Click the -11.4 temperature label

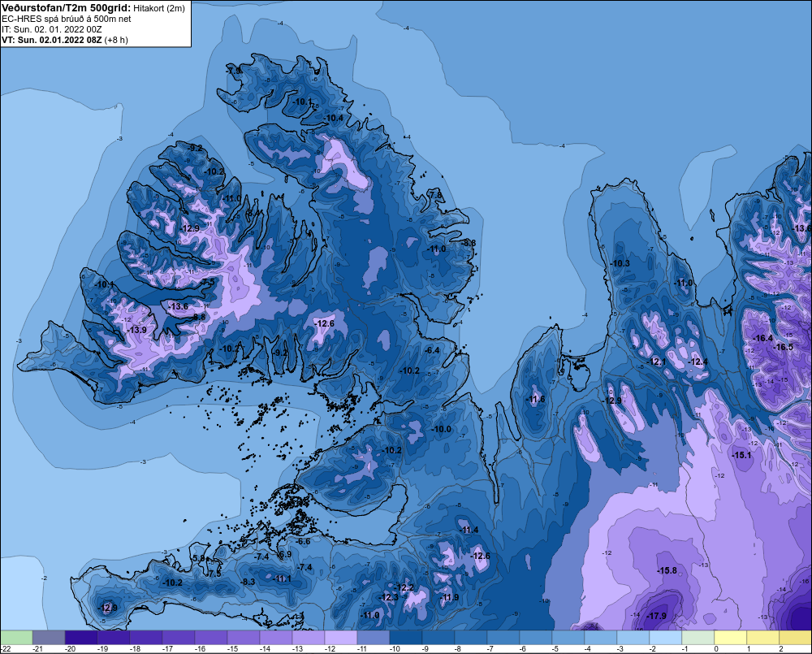[469, 530]
